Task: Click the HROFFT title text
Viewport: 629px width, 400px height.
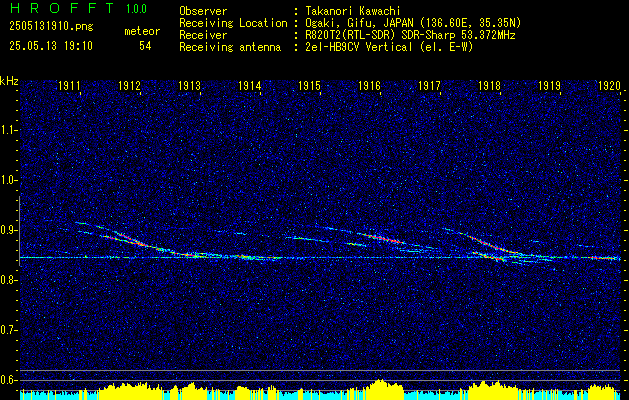Action: pos(61,8)
